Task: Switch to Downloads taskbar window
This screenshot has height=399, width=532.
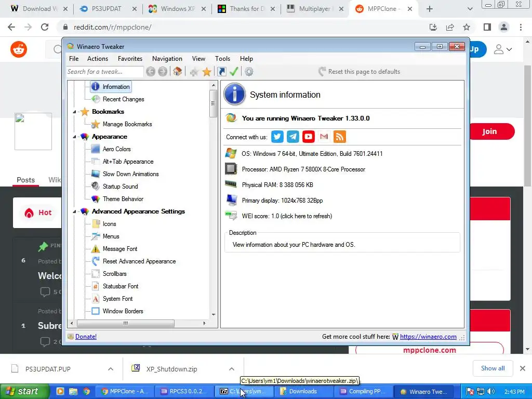Action: [x=303, y=391]
